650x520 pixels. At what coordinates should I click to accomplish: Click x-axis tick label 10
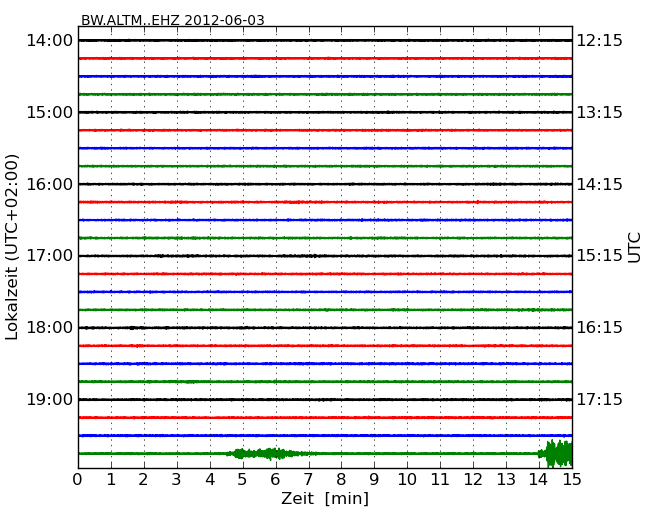tap(407, 480)
